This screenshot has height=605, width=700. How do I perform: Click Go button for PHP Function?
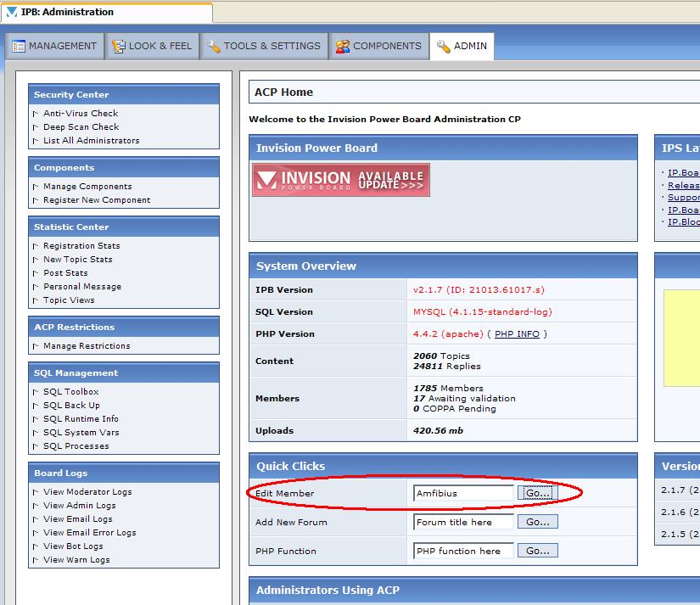coord(537,551)
